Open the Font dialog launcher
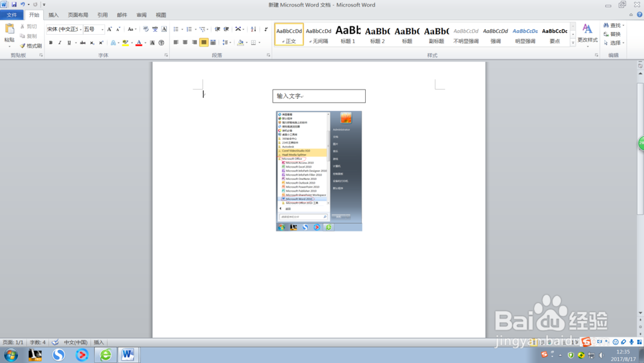This screenshot has height=363, width=644. click(166, 55)
